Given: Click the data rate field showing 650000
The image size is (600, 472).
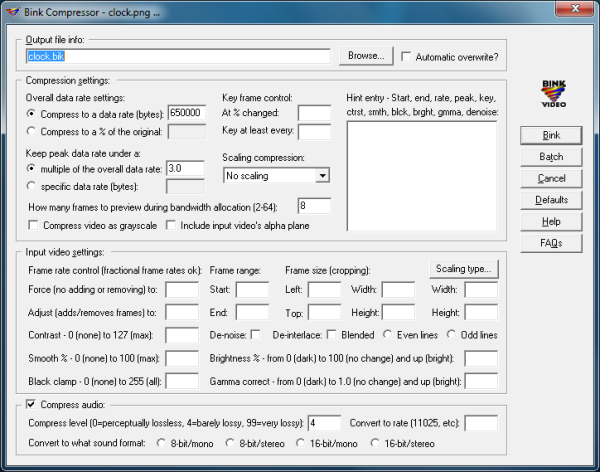Looking at the screenshot, I should [x=187, y=113].
